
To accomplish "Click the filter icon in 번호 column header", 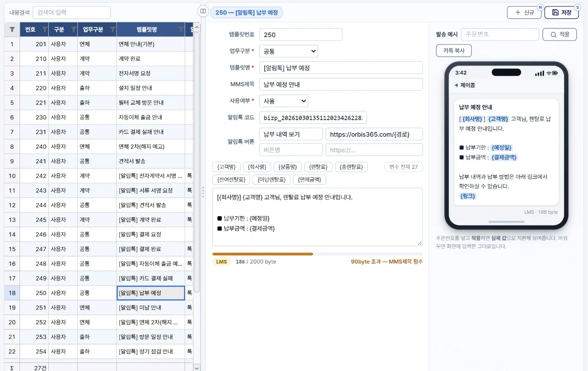I will 44,30.
